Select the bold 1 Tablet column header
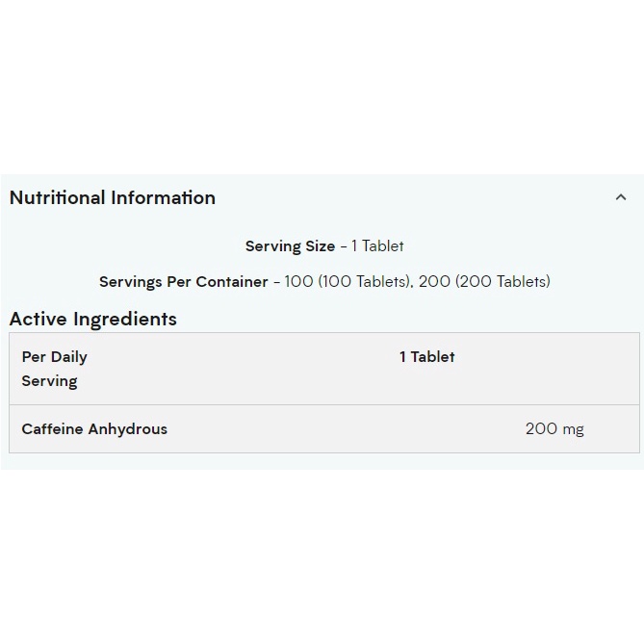The width and height of the screenshot is (644, 644). click(427, 356)
